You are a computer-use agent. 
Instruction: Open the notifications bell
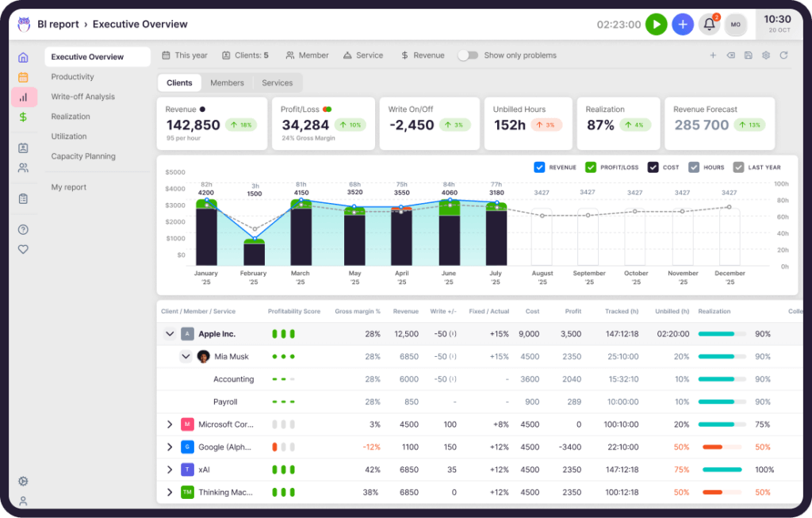coord(709,25)
